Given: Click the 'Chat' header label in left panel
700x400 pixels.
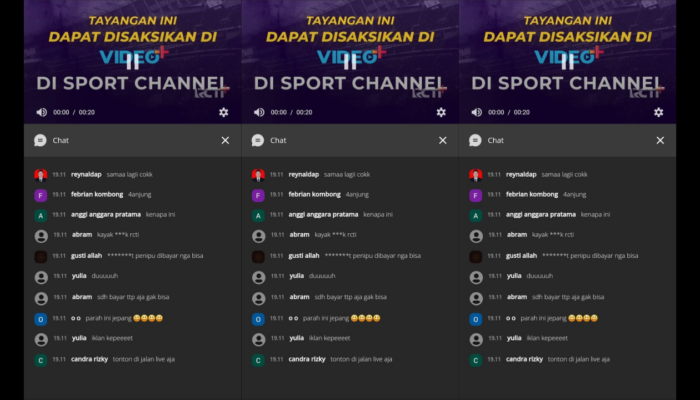Looking at the screenshot, I should (61, 140).
